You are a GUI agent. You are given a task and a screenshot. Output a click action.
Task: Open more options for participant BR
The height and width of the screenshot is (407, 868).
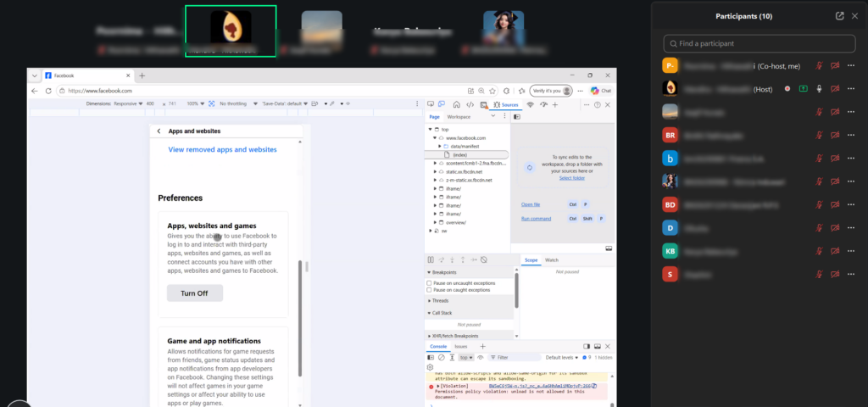(851, 135)
